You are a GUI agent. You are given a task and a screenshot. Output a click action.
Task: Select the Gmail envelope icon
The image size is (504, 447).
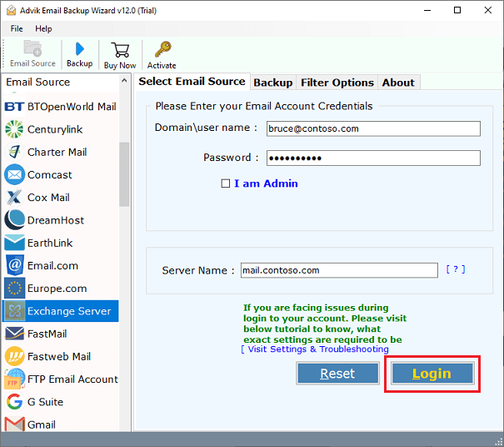tap(14, 424)
